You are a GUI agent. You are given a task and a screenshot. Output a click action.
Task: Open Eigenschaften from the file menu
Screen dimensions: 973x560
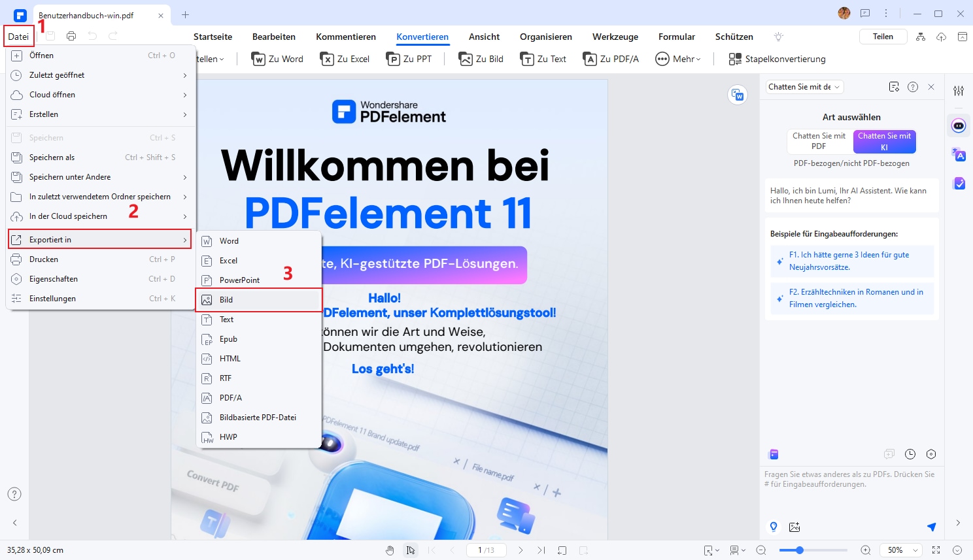(x=101, y=279)
